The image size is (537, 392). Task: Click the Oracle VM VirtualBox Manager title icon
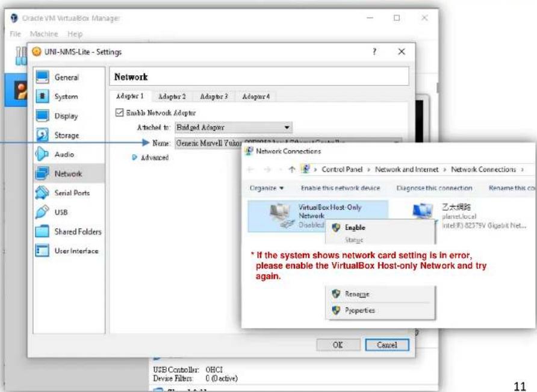(x=14, y=18)
